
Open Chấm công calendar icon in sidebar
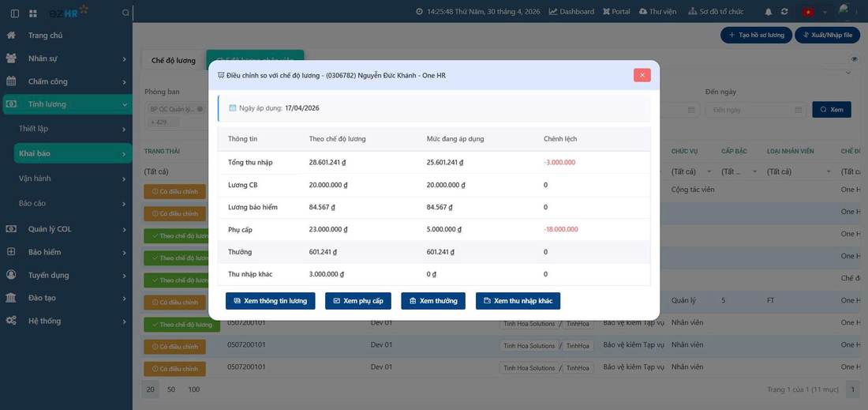(11, 81)
